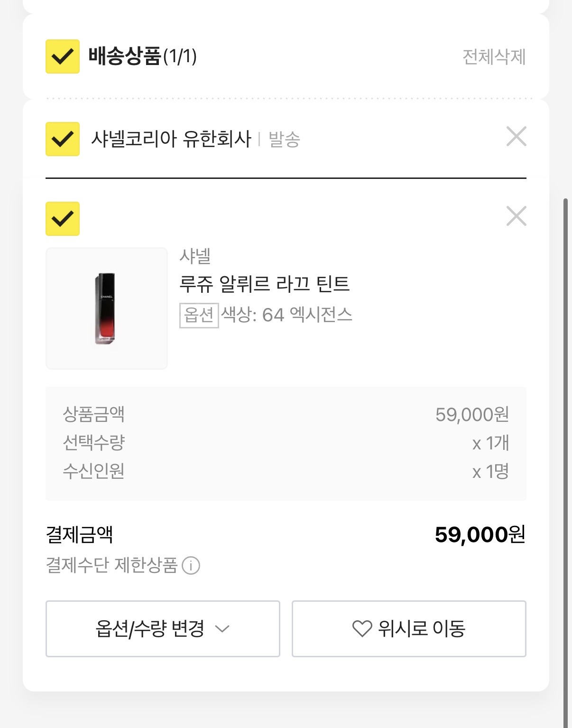Click the 샤넬코리아 유한회사 seller name
The image size is (572, 728).
171,139
